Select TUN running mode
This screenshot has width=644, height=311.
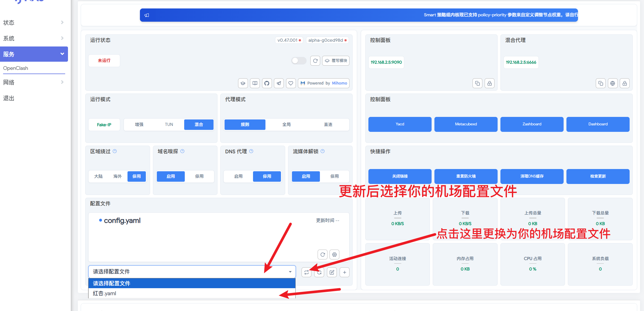169,125
